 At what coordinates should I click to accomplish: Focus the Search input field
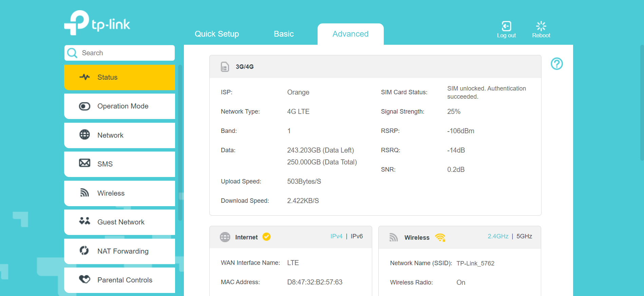pos(119,53)
